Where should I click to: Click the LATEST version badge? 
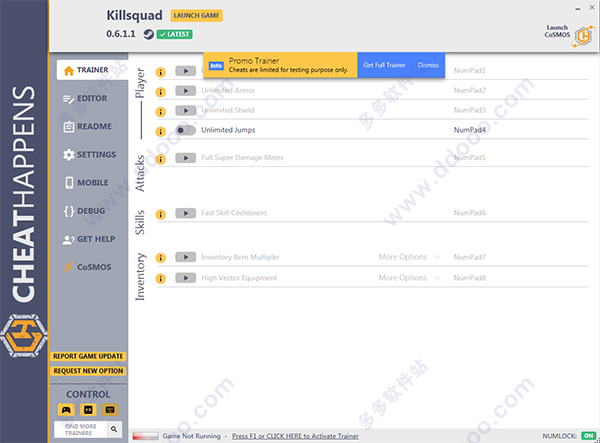click(174, 34)
